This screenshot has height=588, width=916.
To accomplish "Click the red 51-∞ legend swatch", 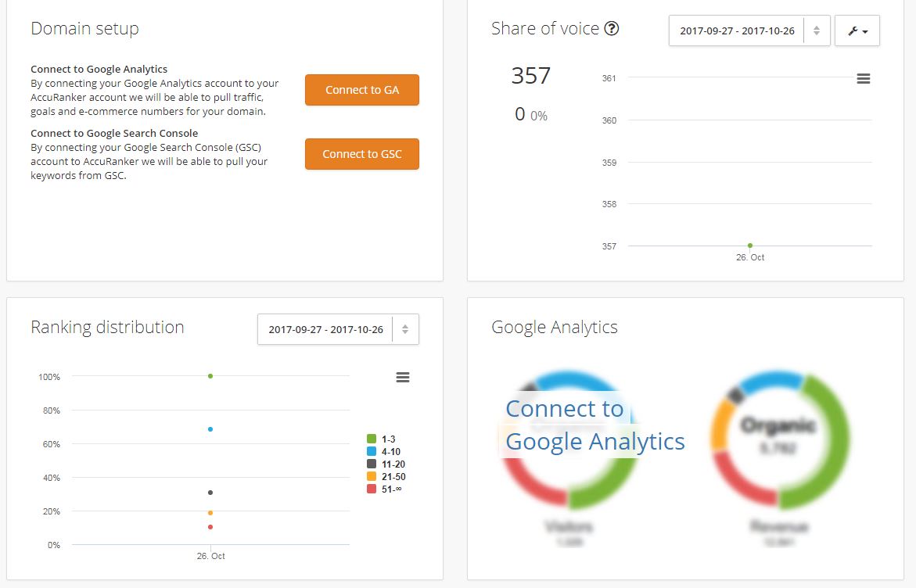I will click(371, 489).
